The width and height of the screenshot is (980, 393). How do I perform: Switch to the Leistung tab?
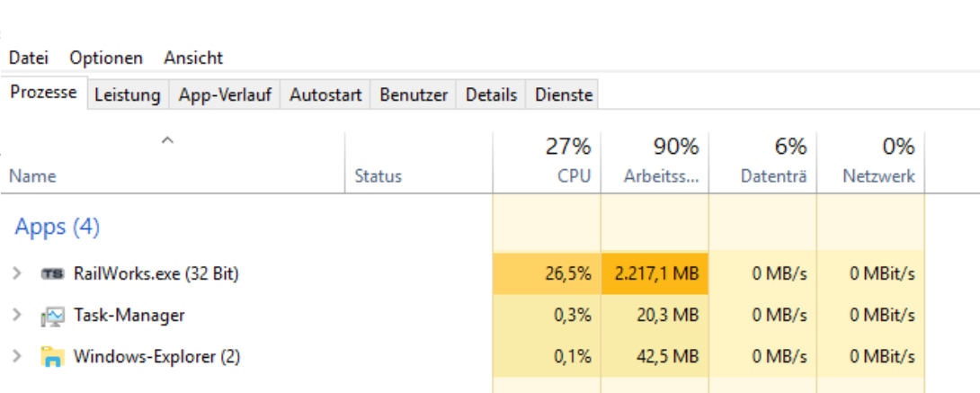click(127, 94)
